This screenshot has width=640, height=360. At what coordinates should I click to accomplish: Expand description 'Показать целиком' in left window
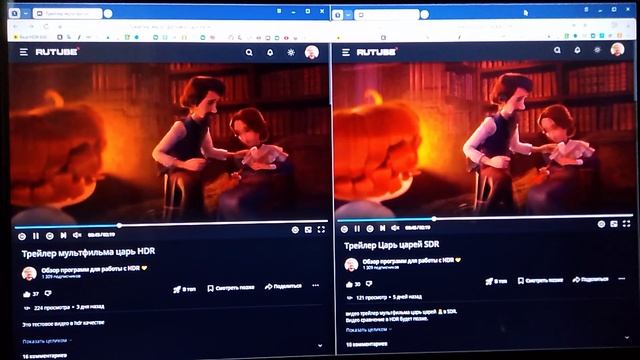point(47,341)
